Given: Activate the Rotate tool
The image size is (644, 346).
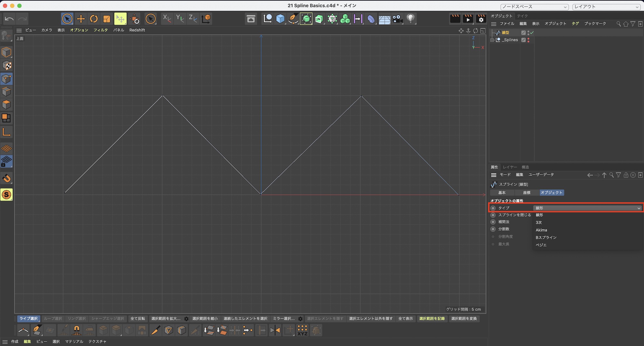Looking at the screenshot, I should pos(94,19).
